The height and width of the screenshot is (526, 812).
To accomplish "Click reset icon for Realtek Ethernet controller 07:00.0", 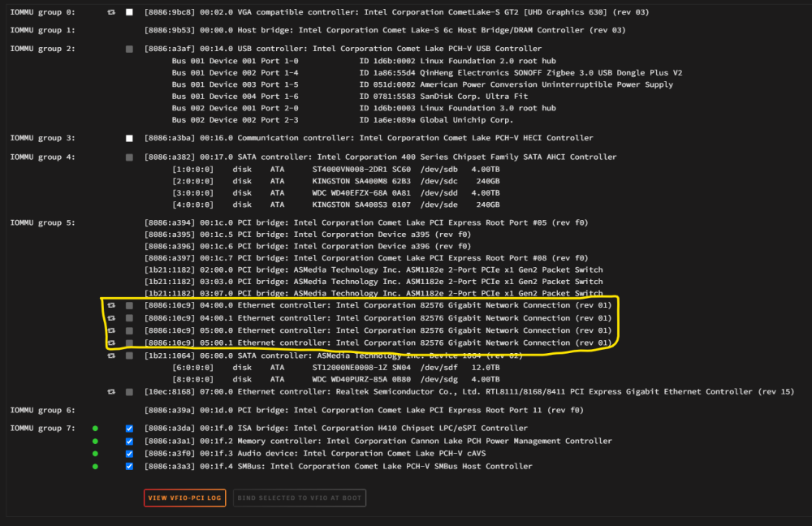I will [111, 392].
